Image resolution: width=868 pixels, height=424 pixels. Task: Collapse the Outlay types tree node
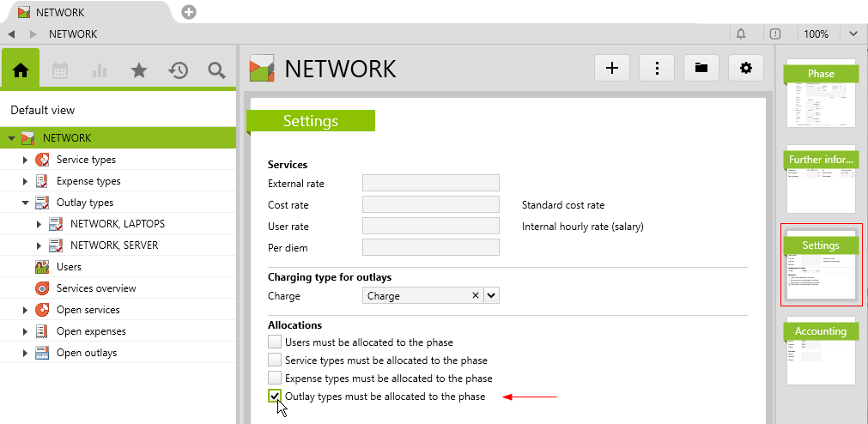click(x=25, y=203)
